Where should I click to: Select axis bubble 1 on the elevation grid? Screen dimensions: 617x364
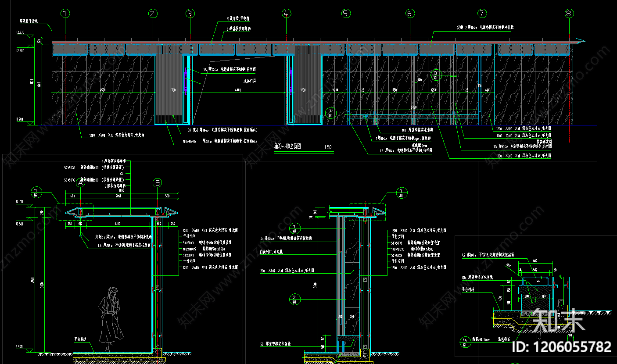pos(65,14)
